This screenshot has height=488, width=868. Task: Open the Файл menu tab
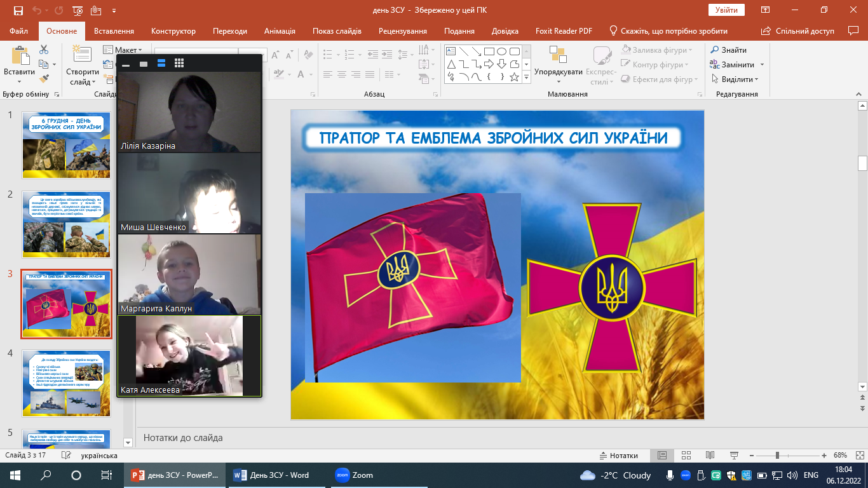[19, 30]
